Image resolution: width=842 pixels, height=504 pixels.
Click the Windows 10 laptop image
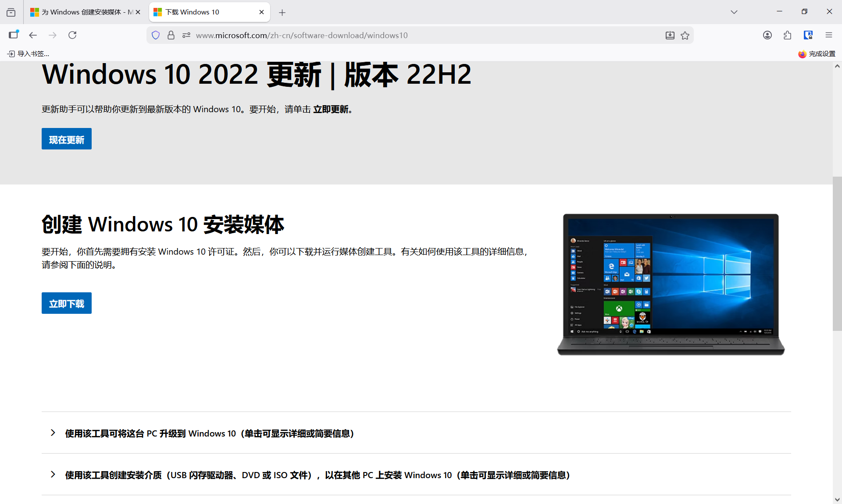click(x=671, y=284)
